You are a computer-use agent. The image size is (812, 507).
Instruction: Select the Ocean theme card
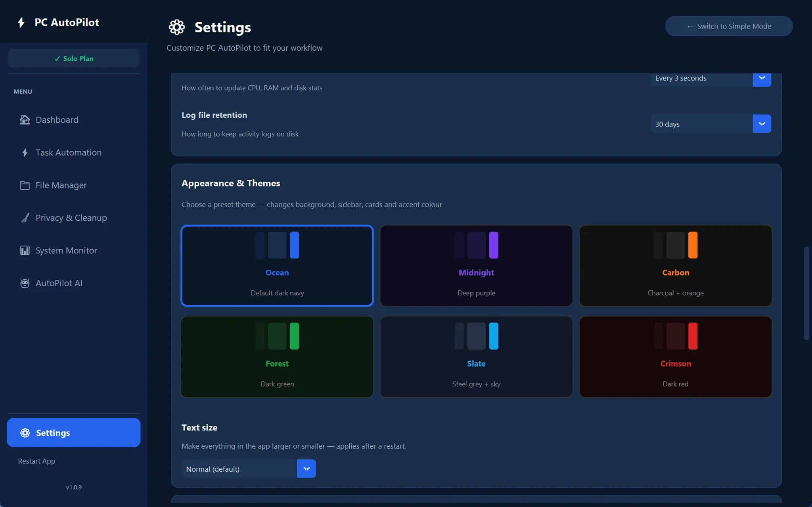pos(277,266)
